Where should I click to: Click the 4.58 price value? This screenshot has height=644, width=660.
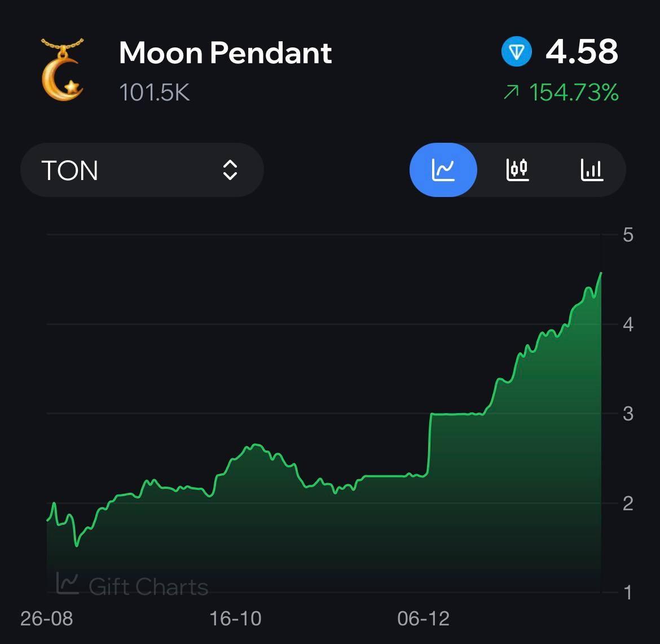coord(582,51)
